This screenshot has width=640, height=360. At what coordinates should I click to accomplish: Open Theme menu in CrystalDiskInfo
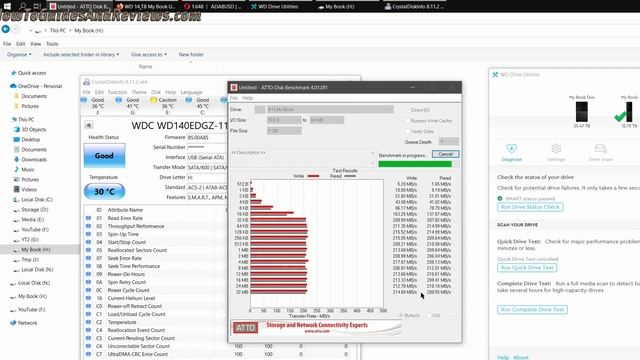pos(139,92)
